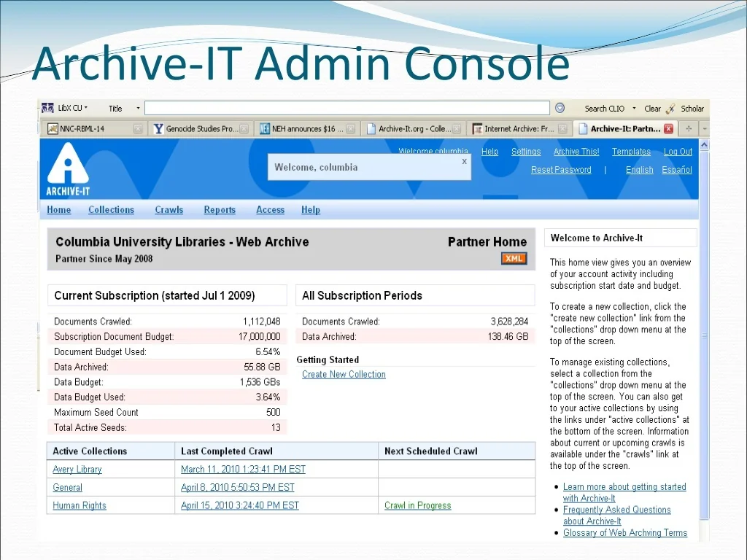Open the Title search type dropdown

(138, 109)
